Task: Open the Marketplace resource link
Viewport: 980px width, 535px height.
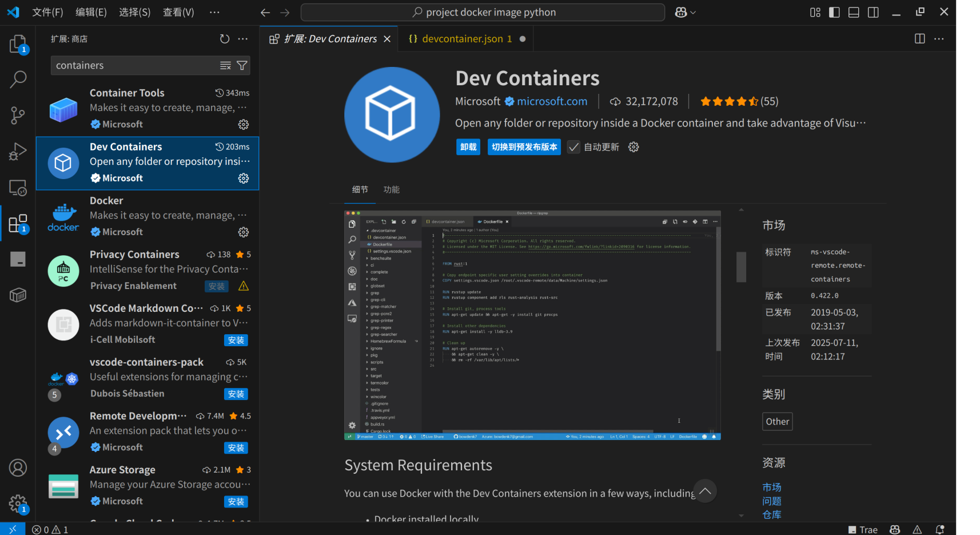Action: pos(772,488)
